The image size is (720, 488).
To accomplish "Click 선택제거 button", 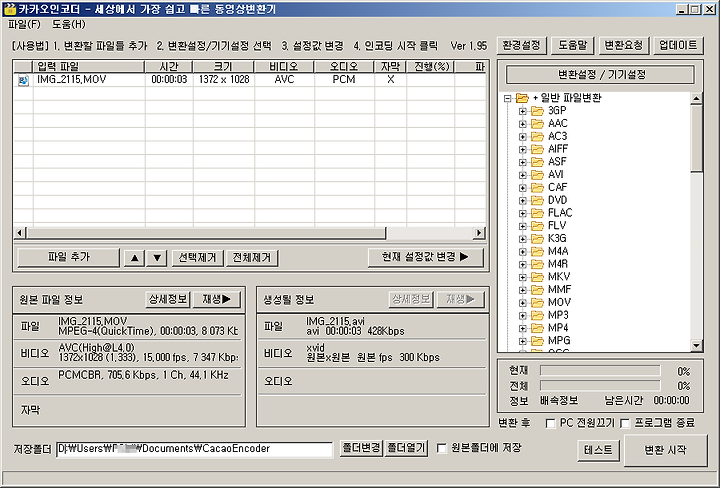I will point(197,258).
